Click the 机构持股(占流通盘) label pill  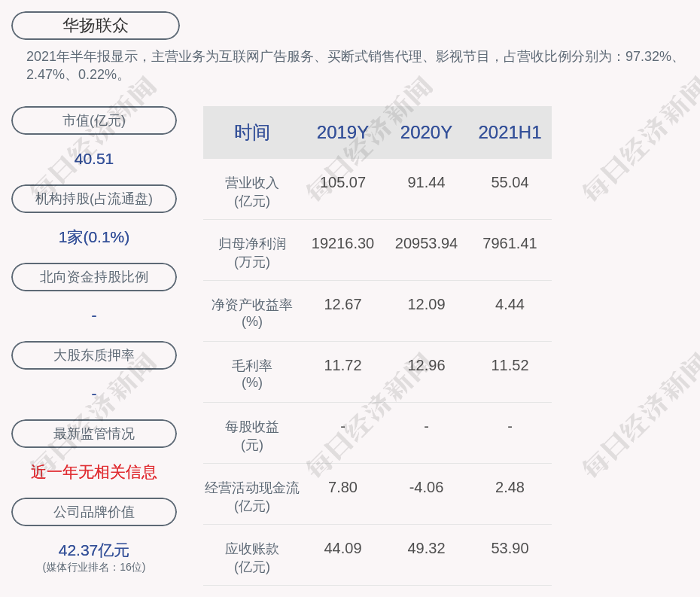click(x=94, y=199)
